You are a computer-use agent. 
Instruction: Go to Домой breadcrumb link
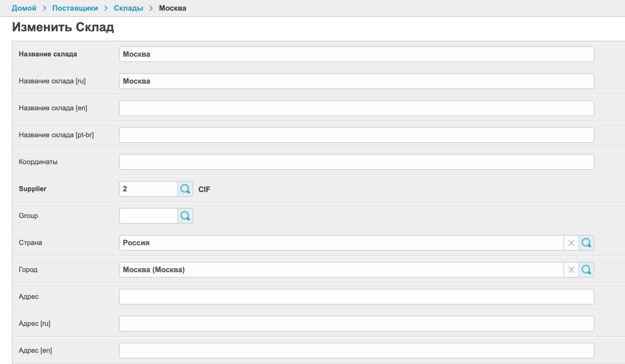(x=24, y=8)
